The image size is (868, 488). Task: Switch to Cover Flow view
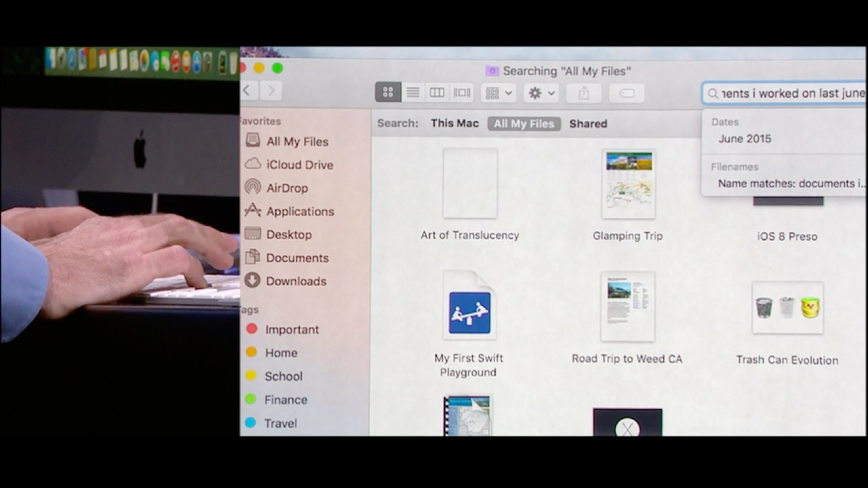coord(461,92)
